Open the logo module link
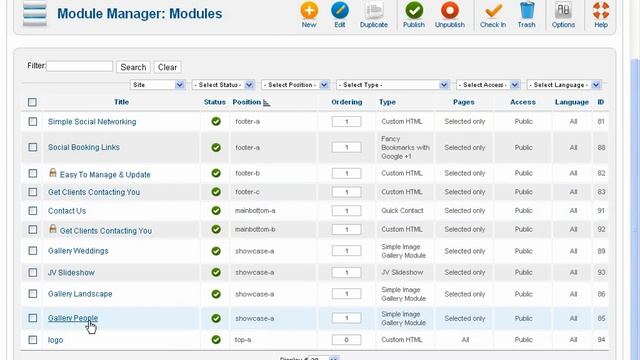 [56, 340]
